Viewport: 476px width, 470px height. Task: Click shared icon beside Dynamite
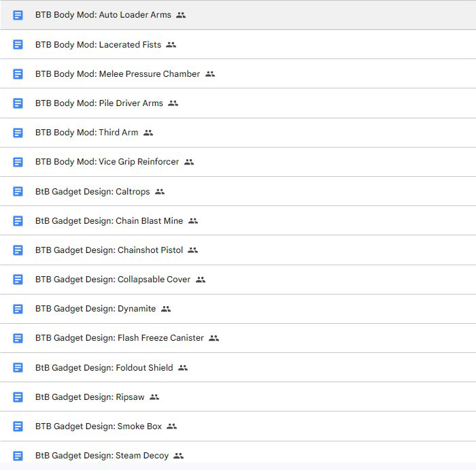click(166, 309)
